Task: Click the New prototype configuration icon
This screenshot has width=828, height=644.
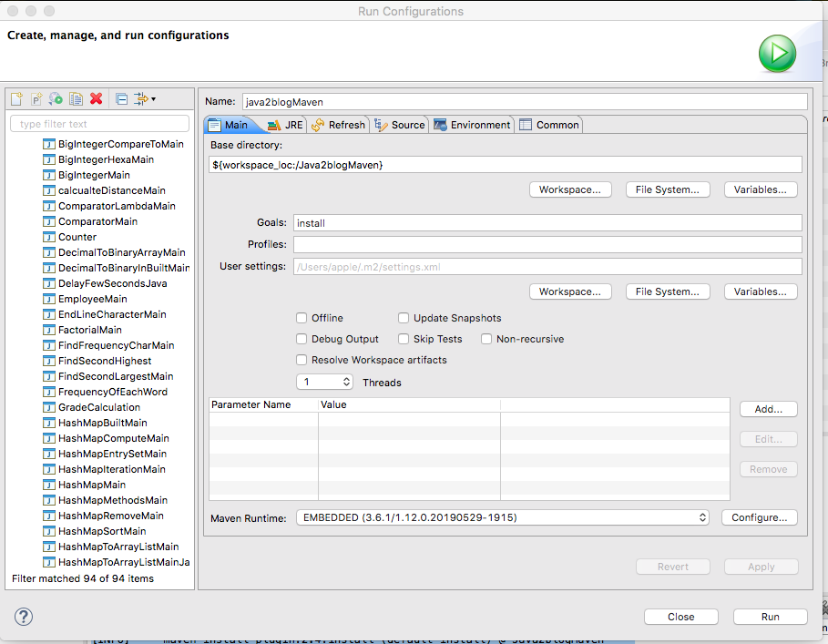Action: tap(36, 98)
